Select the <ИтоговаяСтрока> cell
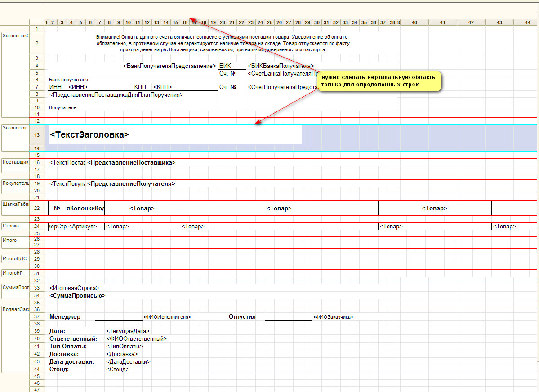Screen dimensions: 539x392 point(75,288)
